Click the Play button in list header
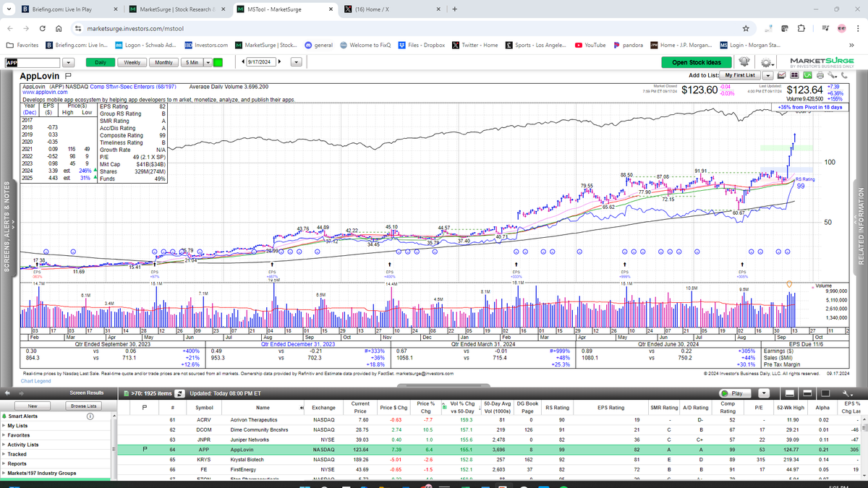 [738, 393]
